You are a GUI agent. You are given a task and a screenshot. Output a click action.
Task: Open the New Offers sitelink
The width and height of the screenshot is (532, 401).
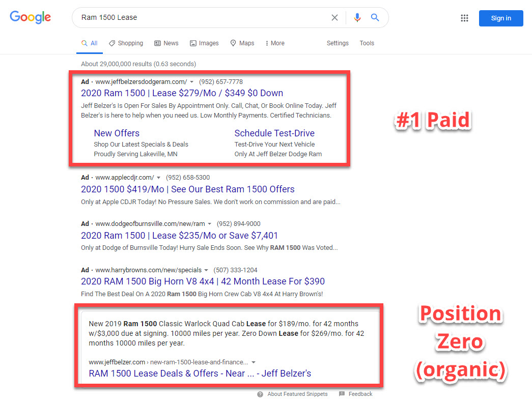tap(116, 133)
